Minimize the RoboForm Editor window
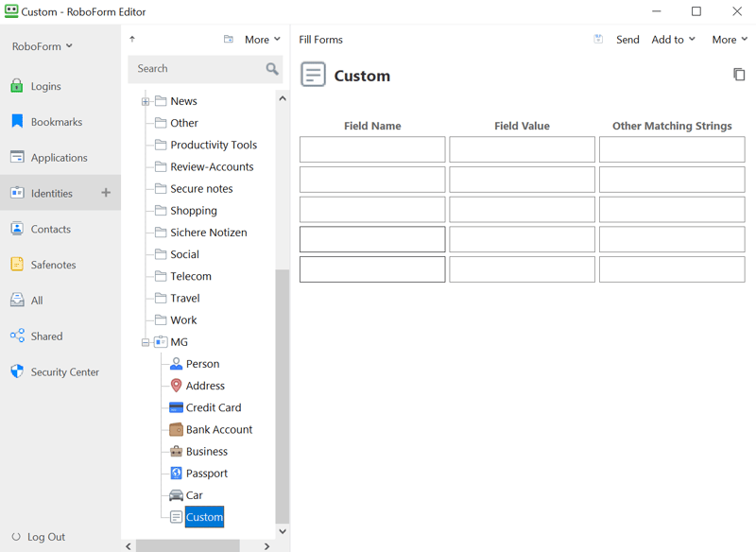This screenshot has width=756, height=552. [657, 11]
